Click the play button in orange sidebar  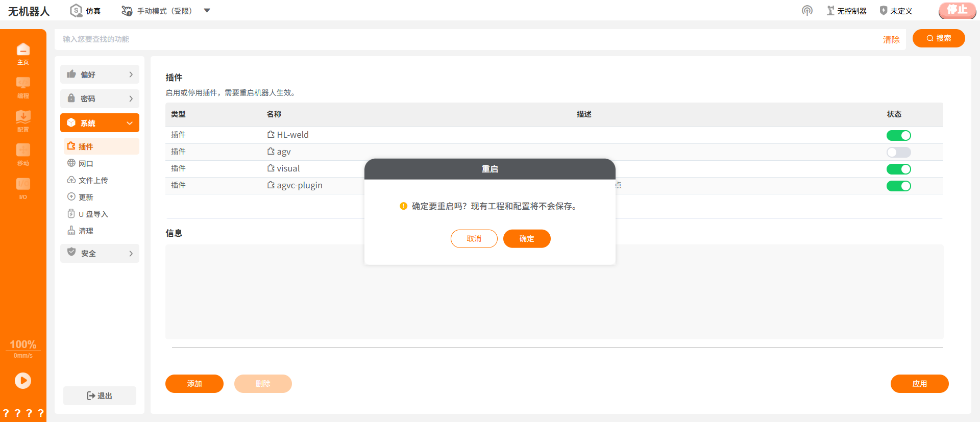coord(23,381)
